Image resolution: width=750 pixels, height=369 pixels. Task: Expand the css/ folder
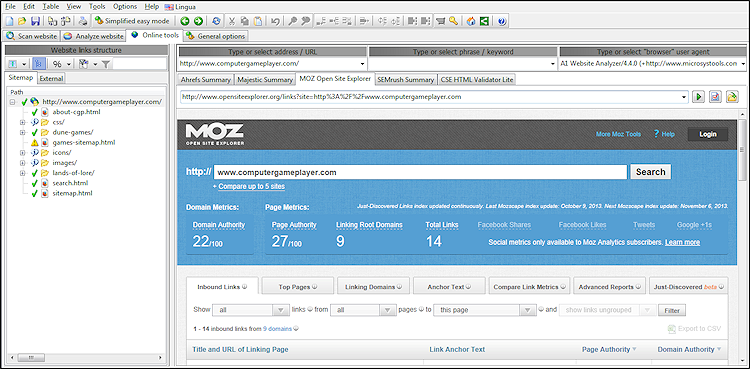pyautogui.click(x=22, y=122)
